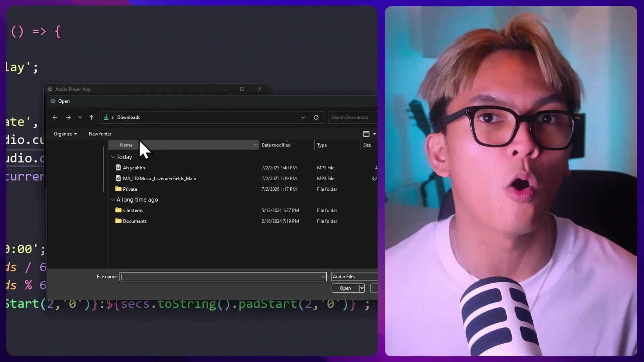
Task: Open the Audio Files type filter dropdown
Action: pyautogui.click(x=354, y=277)
